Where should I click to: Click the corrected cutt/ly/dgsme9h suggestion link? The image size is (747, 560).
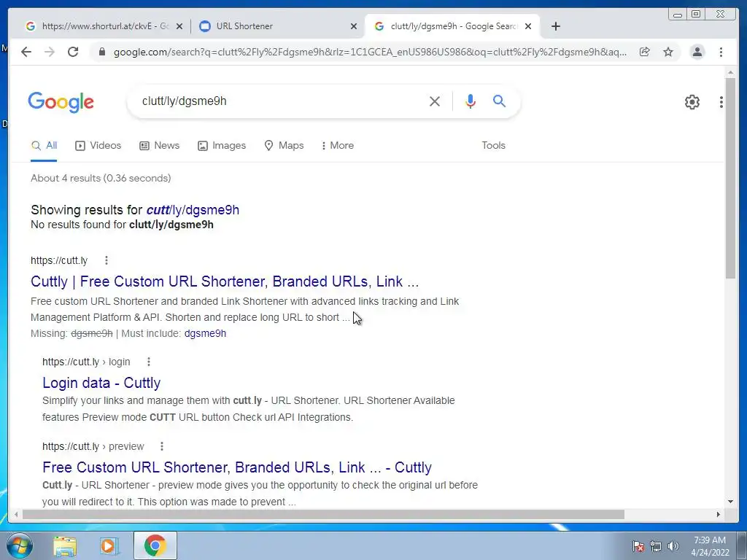tap(193, 210)
